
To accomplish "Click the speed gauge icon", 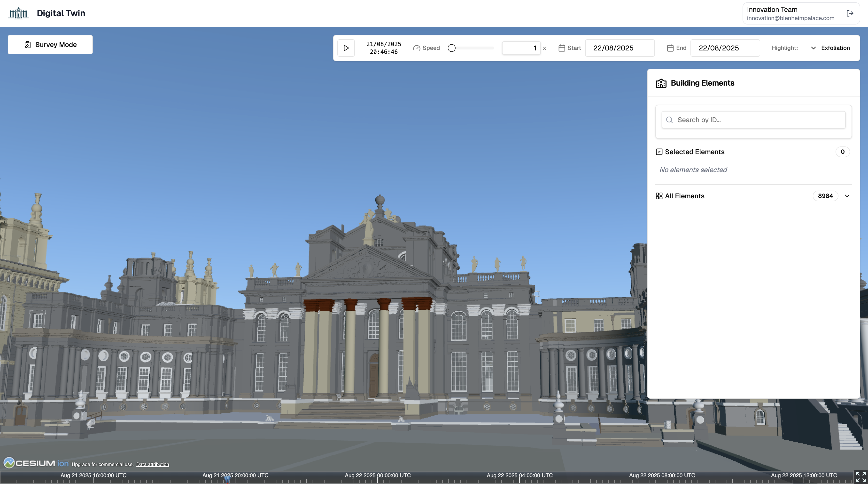I will click(x=417, y=48).
